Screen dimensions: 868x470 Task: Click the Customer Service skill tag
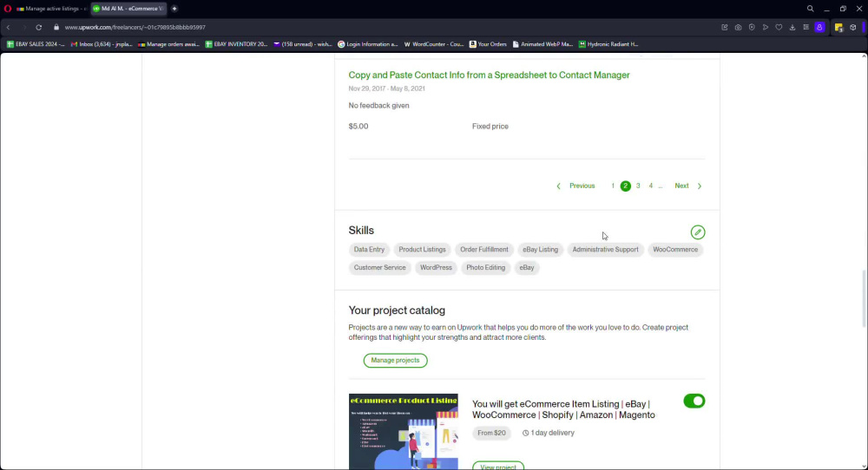coord(379,268)
